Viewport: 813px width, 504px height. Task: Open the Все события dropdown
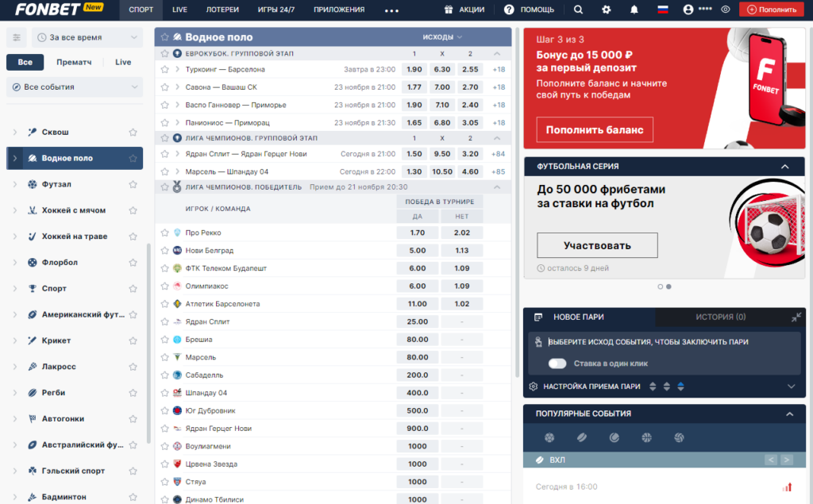pyautogui.click(x=75, y=87)
